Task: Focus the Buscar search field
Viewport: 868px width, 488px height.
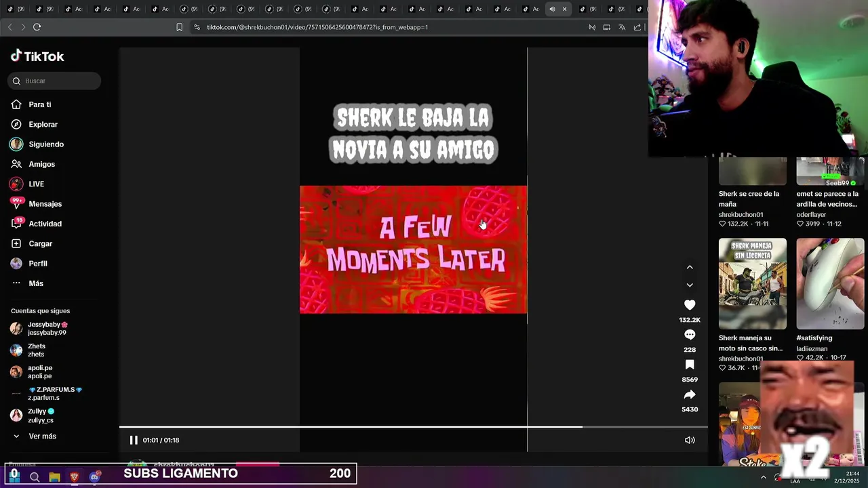Action: click(54, 81)
